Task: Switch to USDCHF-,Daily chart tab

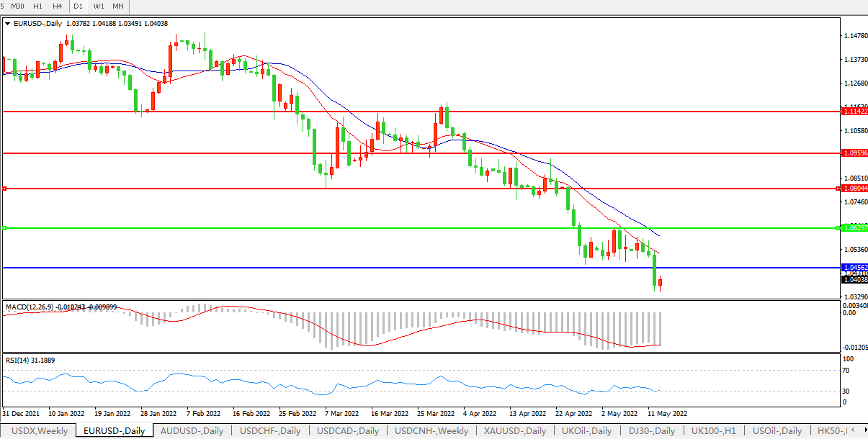Action: tap(270, 431)
